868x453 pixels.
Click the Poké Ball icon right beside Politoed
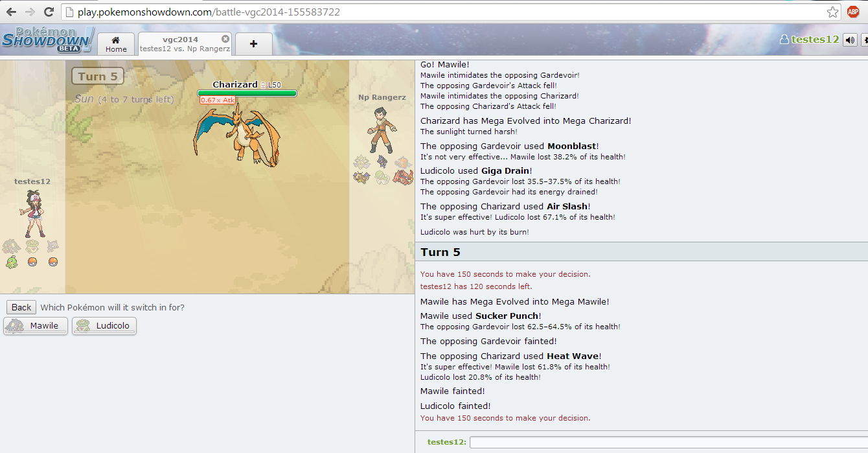(32, 262)
